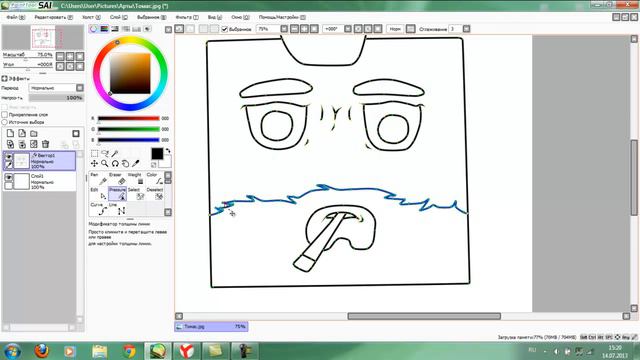
Task: Choose the vector Color tool
Action: point(154,178)
